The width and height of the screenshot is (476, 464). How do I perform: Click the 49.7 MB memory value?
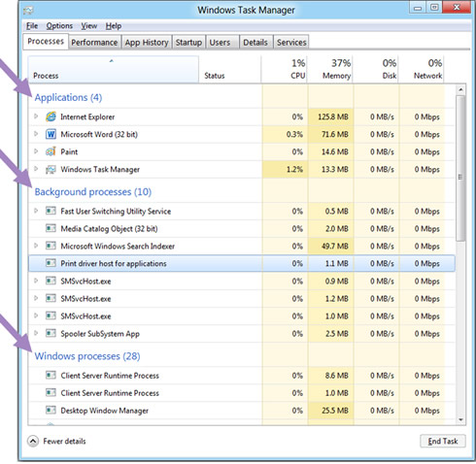pyautogui.click(x=335, y=247)
